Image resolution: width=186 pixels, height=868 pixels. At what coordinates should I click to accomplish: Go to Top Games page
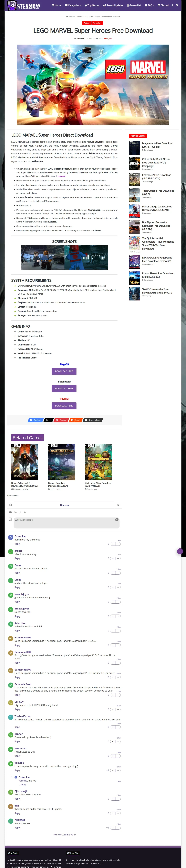point(92,5)
